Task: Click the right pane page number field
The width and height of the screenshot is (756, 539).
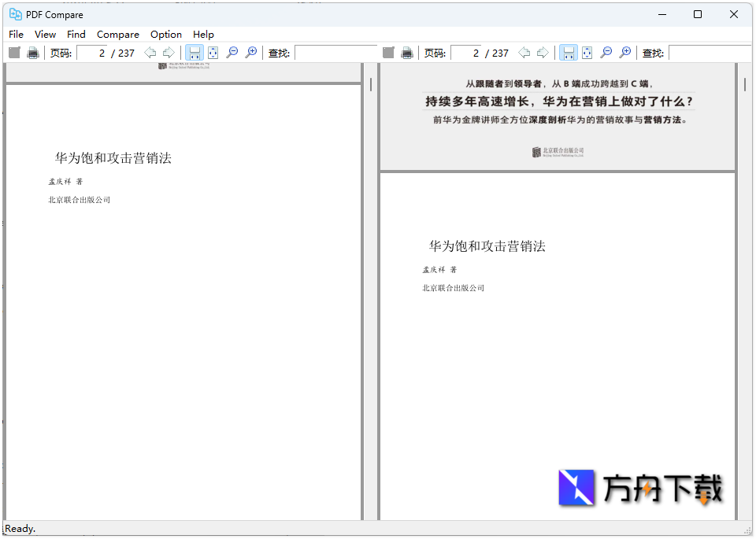Action: click(x=465, y=53)
